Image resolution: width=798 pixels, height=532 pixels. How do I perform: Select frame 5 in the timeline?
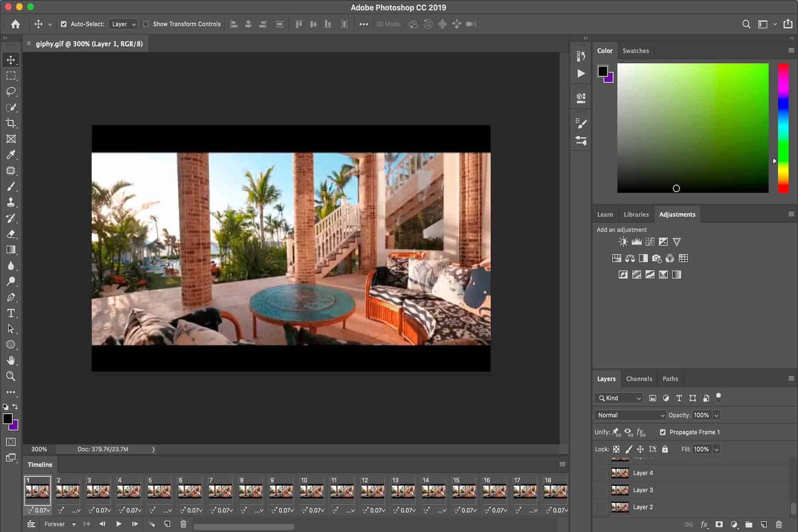pyautogui.click(x=158, y=491)
